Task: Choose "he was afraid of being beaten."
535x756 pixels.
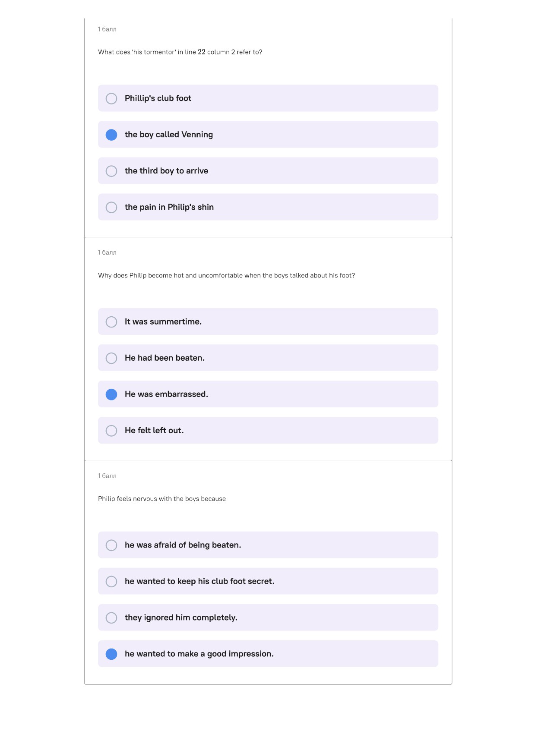Action: [x=111, y=545]
